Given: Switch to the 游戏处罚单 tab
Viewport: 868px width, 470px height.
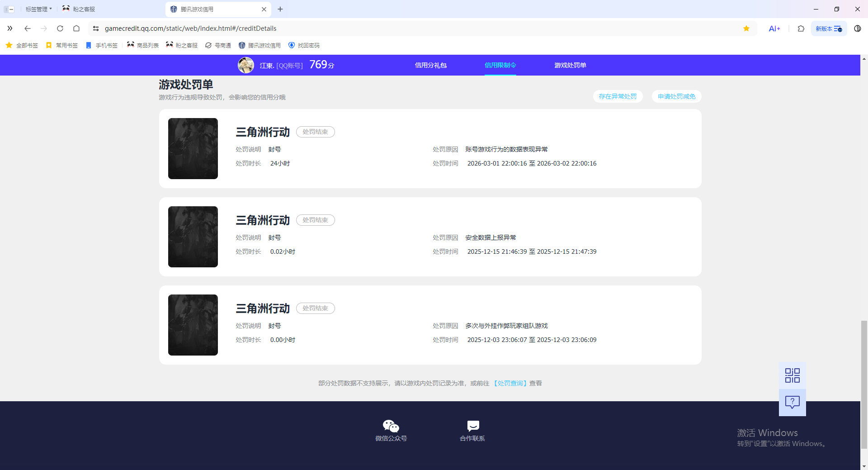Looking at the screenshot, I should (x=571, y=65).
